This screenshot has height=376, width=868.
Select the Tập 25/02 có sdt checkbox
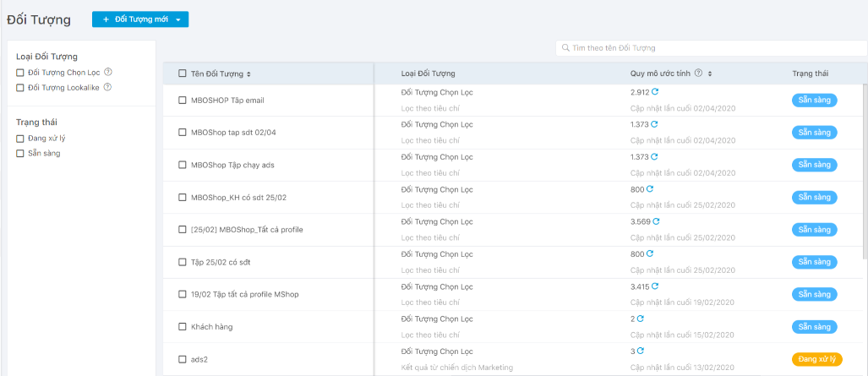[x=182, y=262]
